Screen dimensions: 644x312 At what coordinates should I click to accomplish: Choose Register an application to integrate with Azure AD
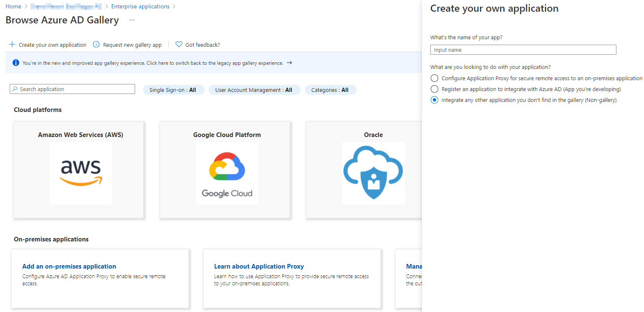[x=434, y=89]
